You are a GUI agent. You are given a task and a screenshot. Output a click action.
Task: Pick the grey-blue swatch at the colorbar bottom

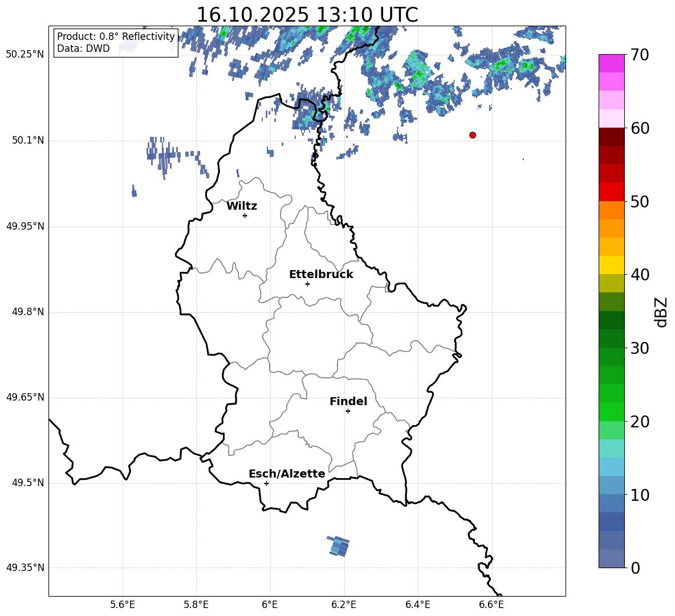click(x=612, y=558)
